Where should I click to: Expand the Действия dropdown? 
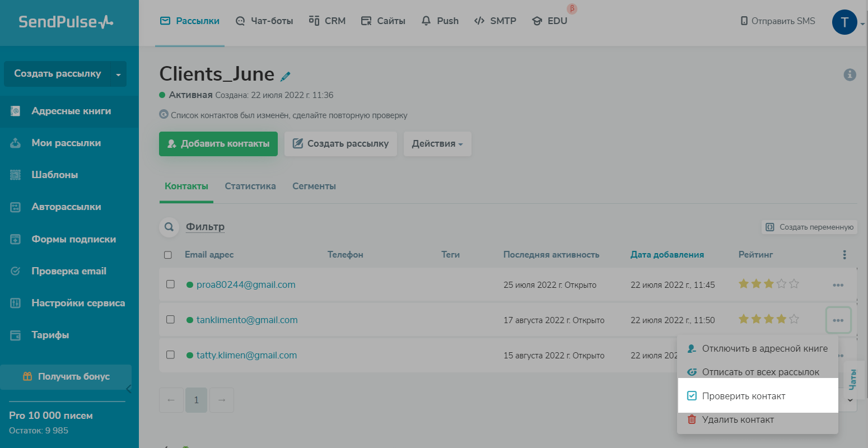(437, 144)
